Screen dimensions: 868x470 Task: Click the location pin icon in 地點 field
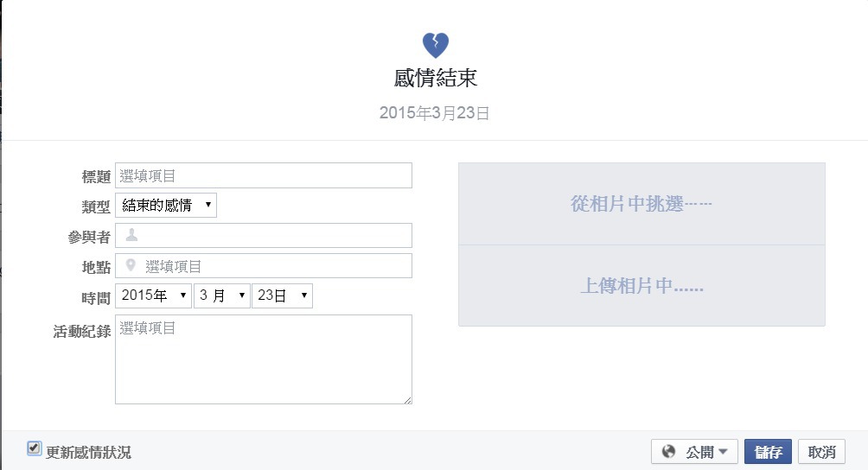click(131, 265)
